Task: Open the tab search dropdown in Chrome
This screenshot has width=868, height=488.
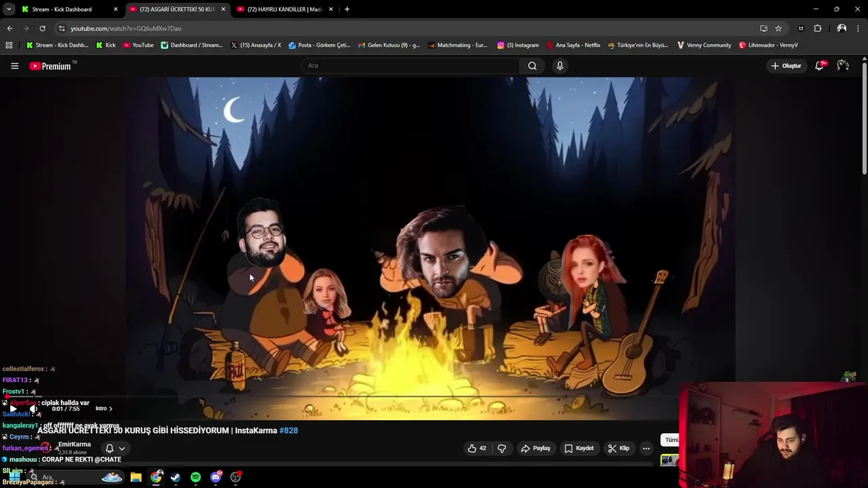Action: (9, 9)
